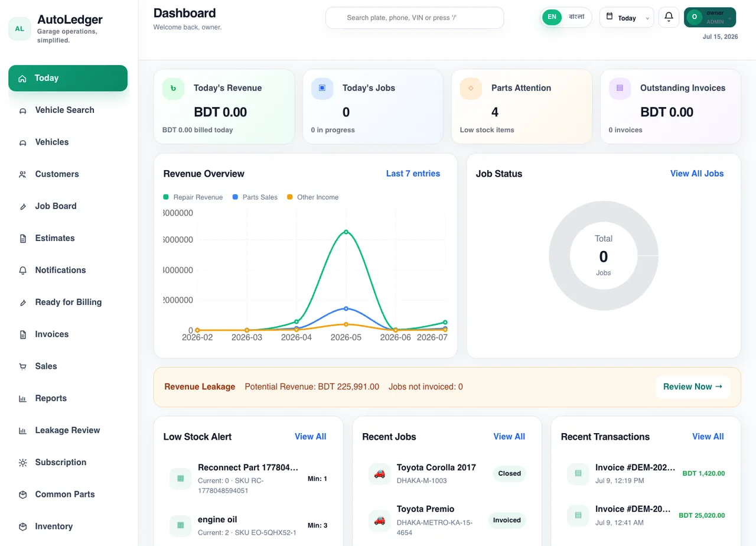Screen dimensions: 756x546
Task: Open Sales from the sidebar
Action: [68, 366]
